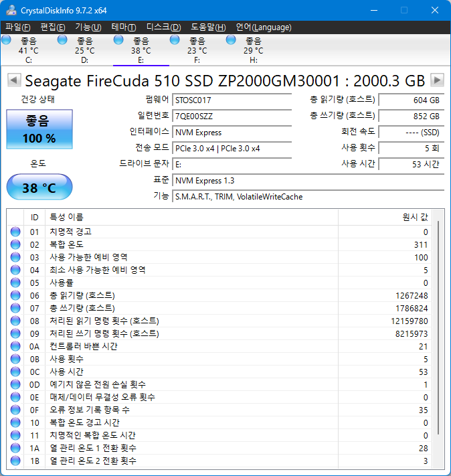Image resolution: width=451 pixels, height=476 pixels.
Task: Open the 도움말(H) menu
Action: 208,27
